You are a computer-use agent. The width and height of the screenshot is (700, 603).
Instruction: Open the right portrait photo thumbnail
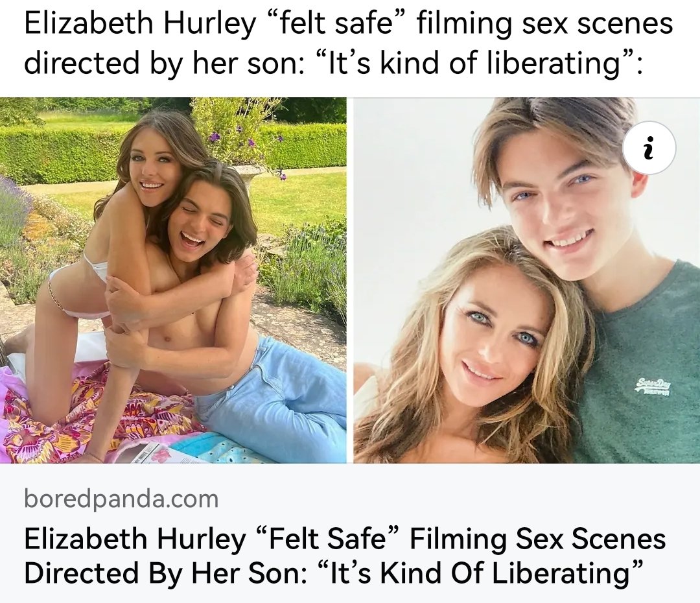click(x=527, y=280)
